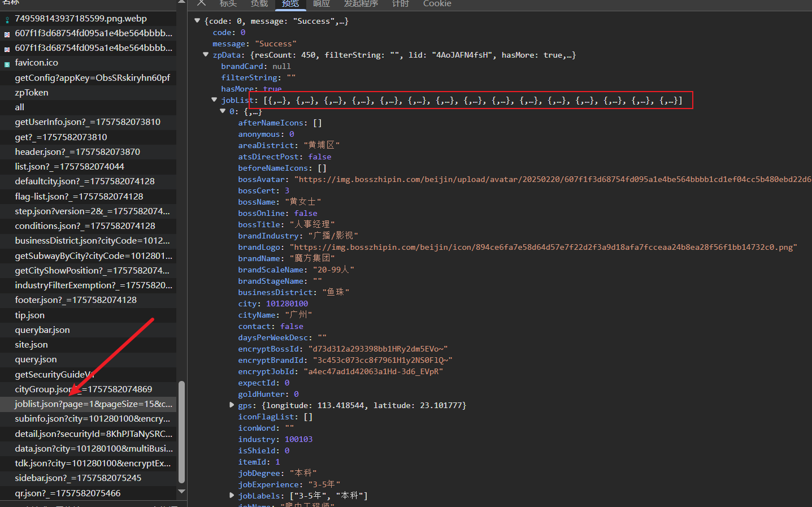Collapse the jobList array
This screenshot has width=812, height=507.
[x=214, y=100]
